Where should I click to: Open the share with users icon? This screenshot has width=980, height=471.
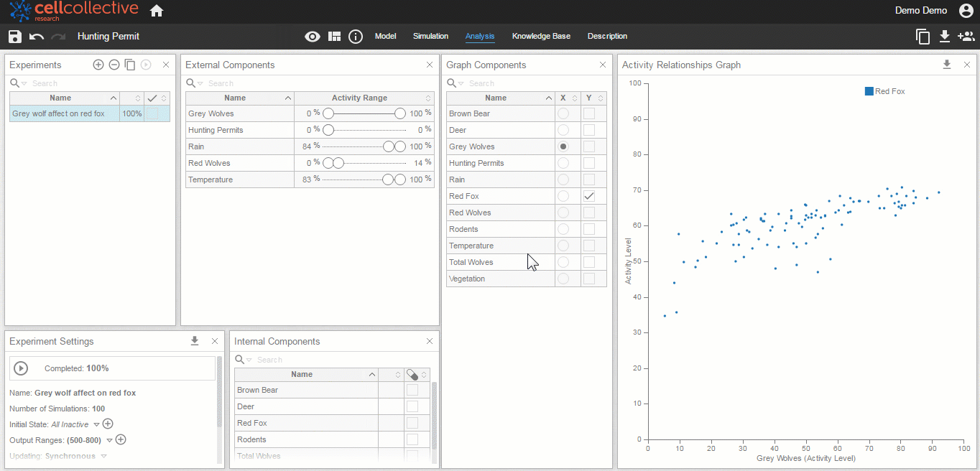[966, 37]
